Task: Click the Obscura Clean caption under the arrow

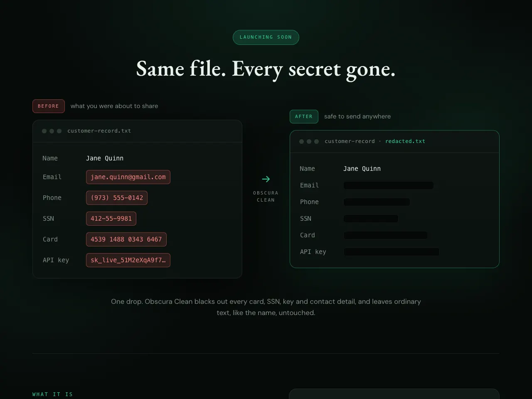Action: [x=266, y=197]
